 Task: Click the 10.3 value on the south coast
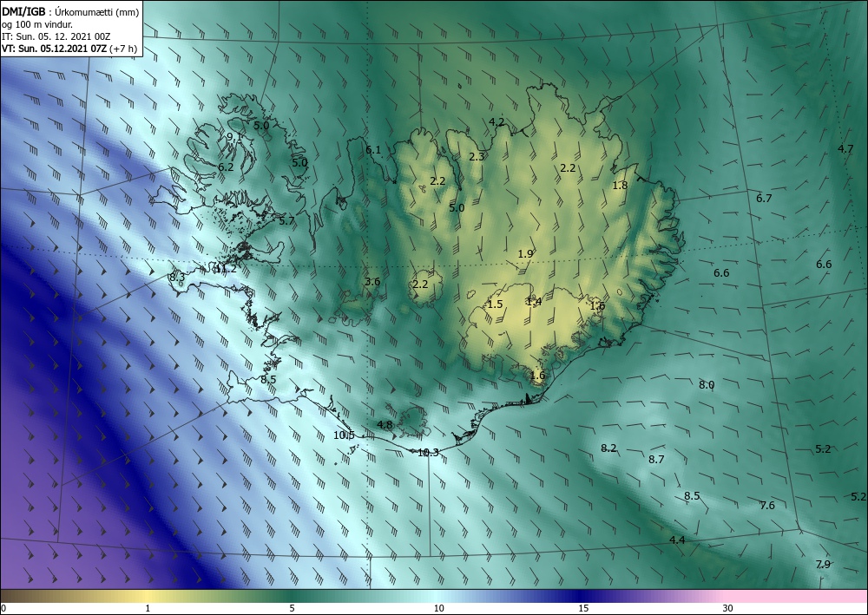pyautogui.click(x=428, y=453)
